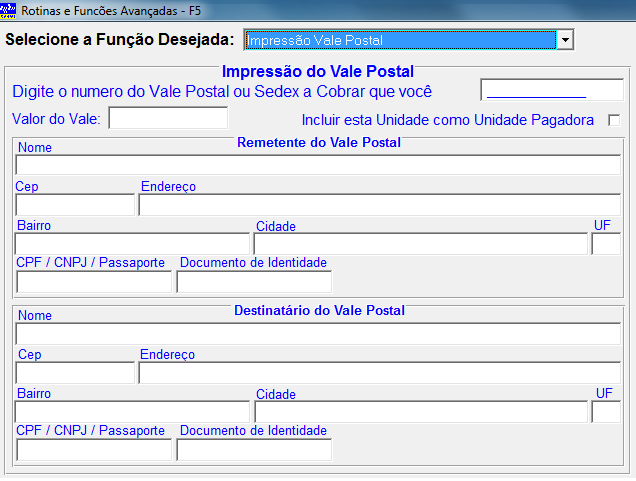Click the Remetente Bairro input field
Viewport: 636px width, 481px height.
(132, 243)
